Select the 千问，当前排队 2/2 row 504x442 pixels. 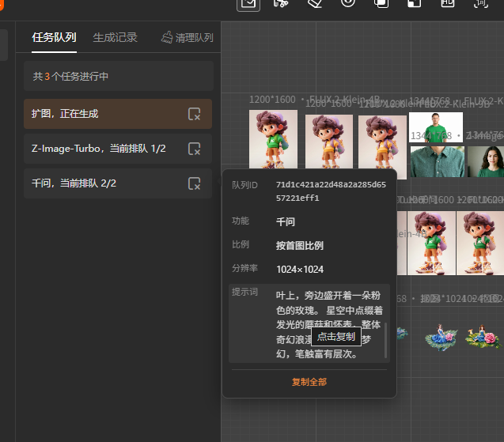[118, 183]
